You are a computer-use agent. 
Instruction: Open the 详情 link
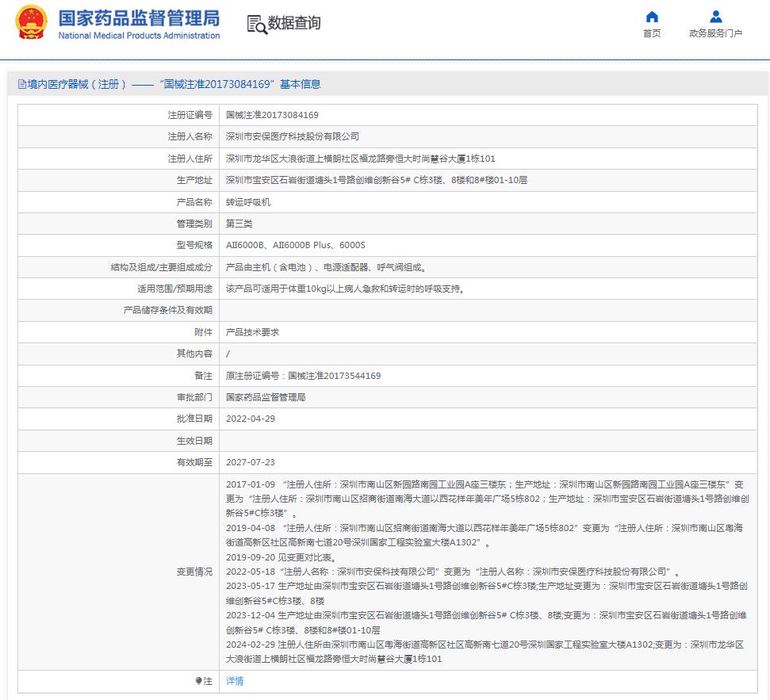[x=234, y=681]
